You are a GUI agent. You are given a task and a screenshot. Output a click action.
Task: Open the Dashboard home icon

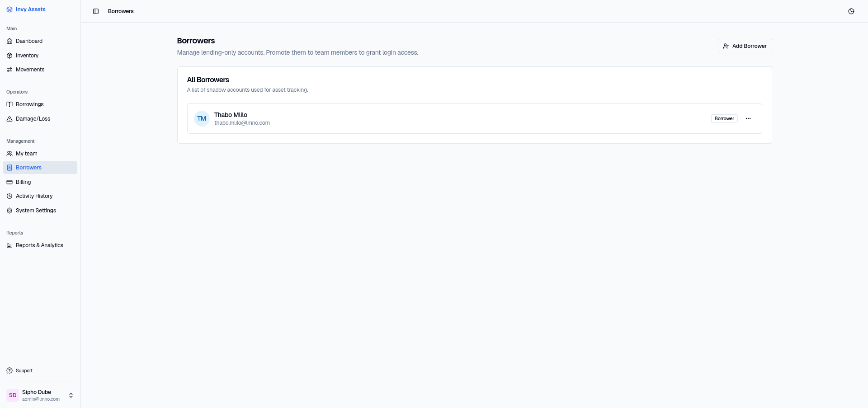click(9, 41)
